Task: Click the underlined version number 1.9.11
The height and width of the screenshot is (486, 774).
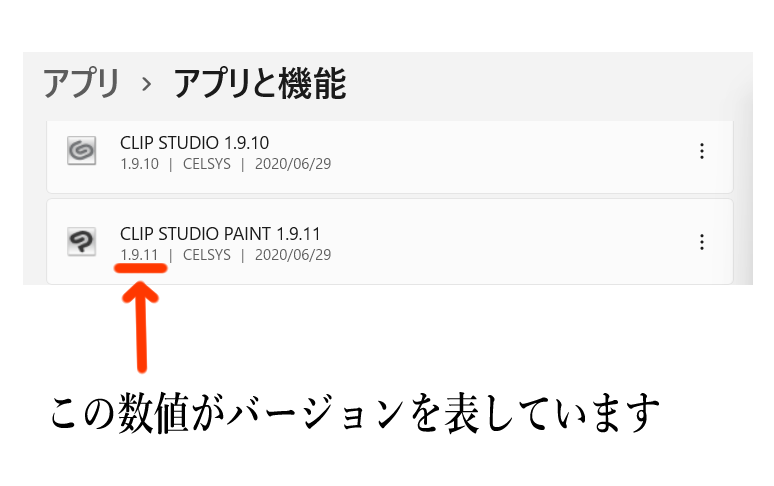Action: point(140,255)
